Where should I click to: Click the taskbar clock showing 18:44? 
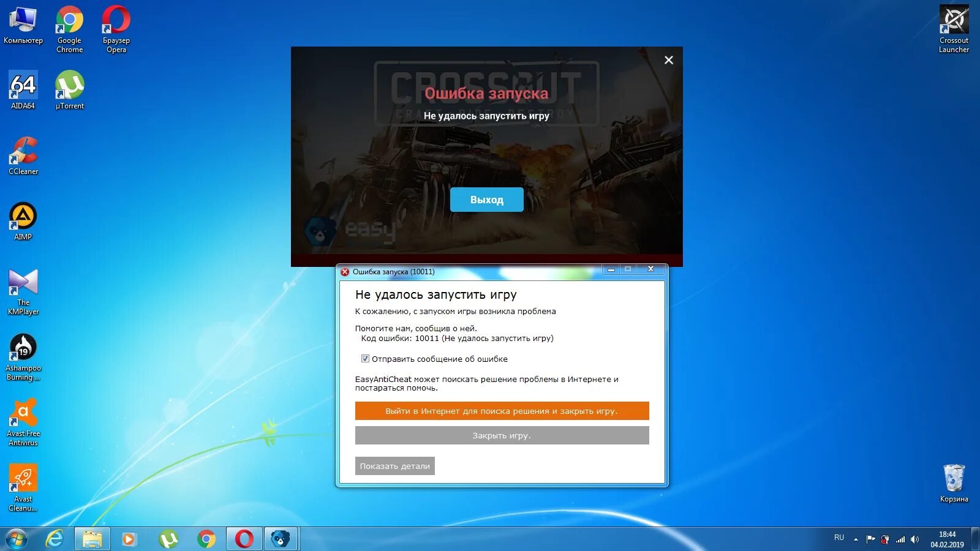(947, 539)
